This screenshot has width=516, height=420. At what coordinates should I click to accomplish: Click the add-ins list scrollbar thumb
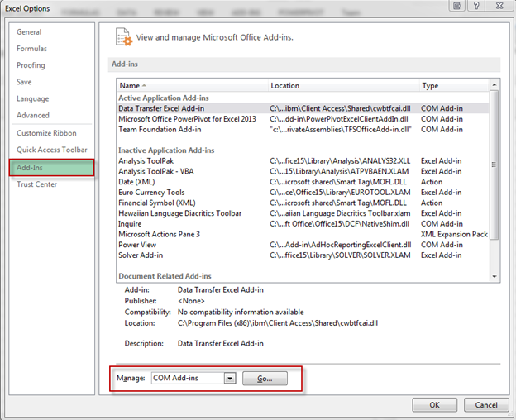(494, 165)
